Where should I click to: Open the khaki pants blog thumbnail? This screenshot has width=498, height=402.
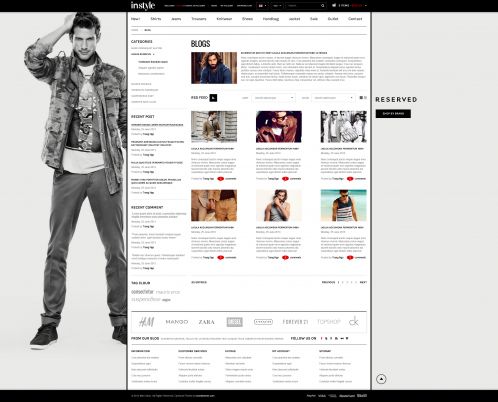pos(214,205)
